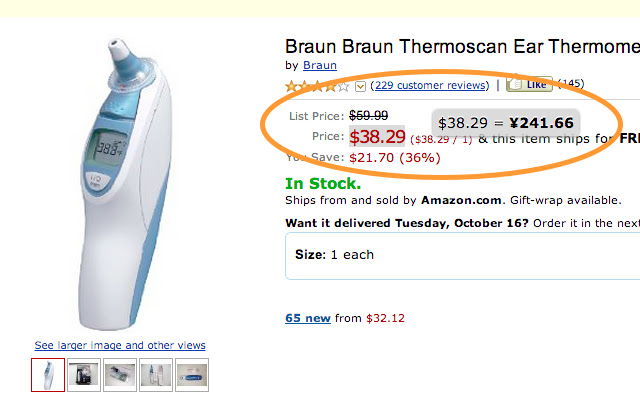Click the yen currency conversion tooltip
Screen dimensions: 640x400
pos(505,123)
